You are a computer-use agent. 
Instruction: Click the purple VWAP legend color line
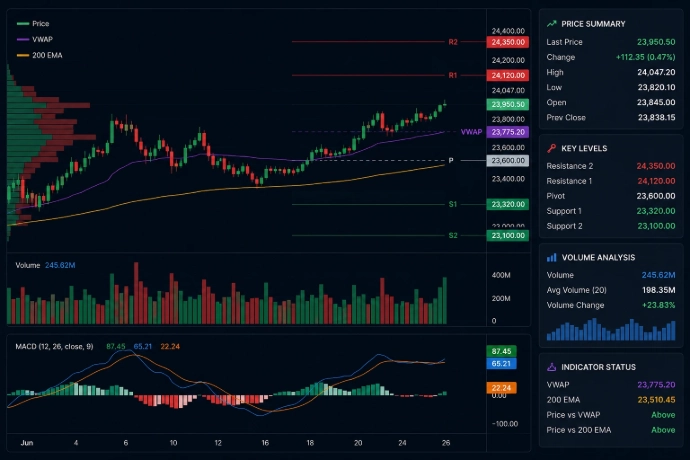pos(23,40)
